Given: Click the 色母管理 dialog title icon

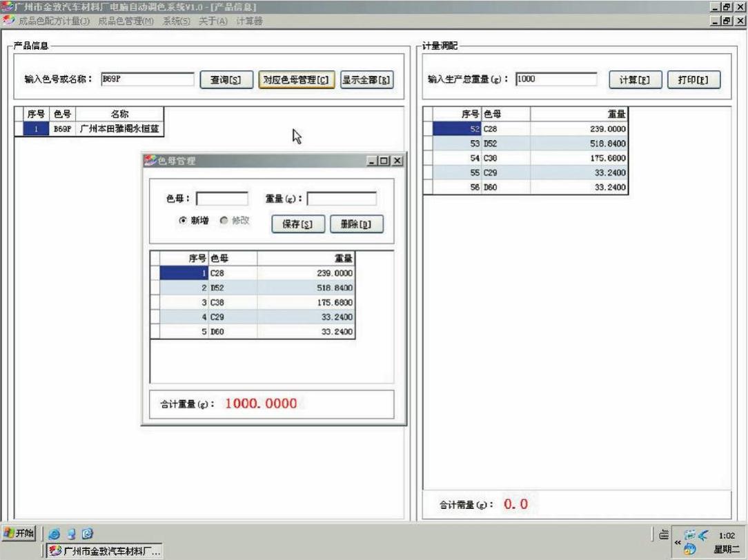Looking at the screenshot, I should point(150,161).
